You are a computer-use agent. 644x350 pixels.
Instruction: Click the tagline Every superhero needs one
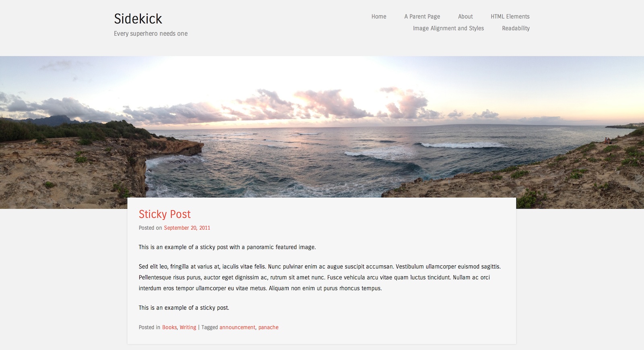click(x=151, y=33)
